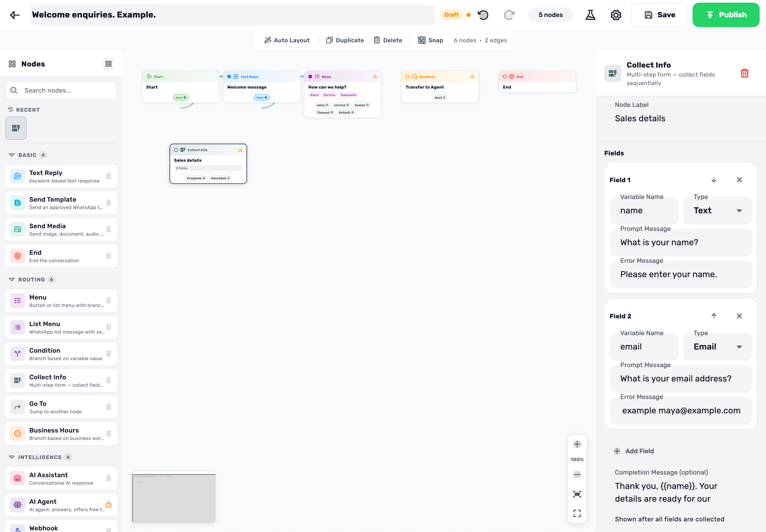Click the redo icon in header

(509, 15)
